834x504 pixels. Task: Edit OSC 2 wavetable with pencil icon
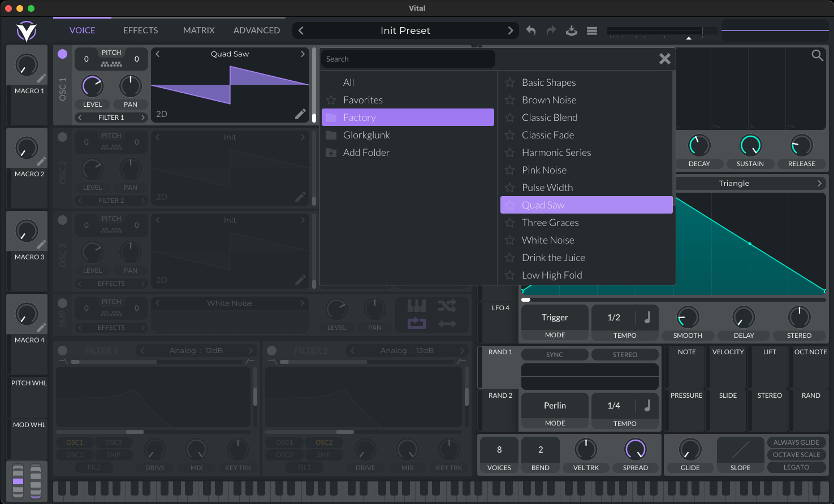(300, 197)
